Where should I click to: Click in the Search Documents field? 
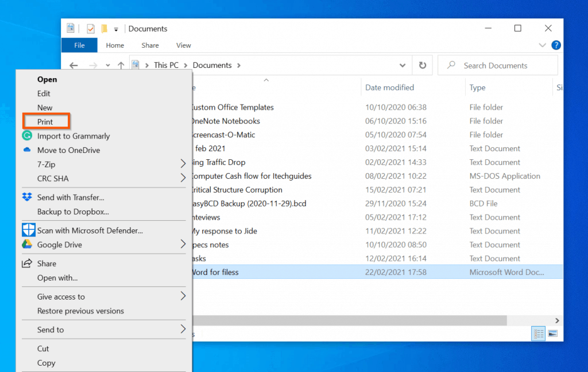[498, 65]
